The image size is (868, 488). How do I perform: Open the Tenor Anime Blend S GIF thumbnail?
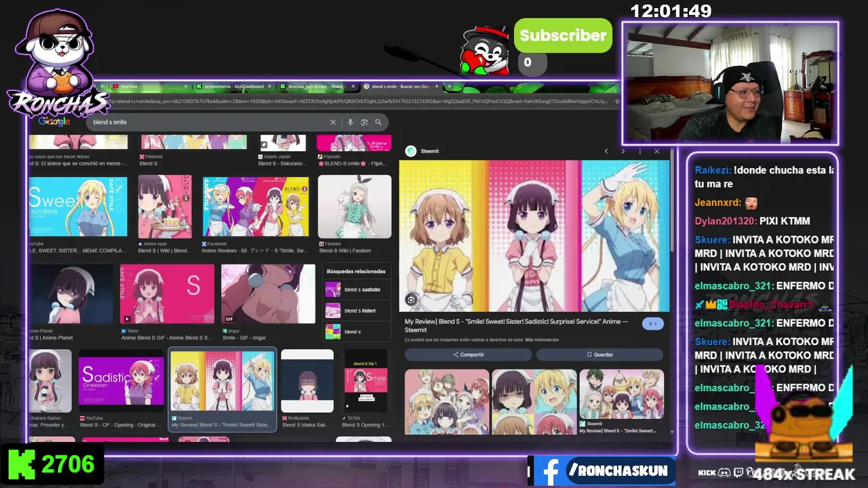(167, 294)
